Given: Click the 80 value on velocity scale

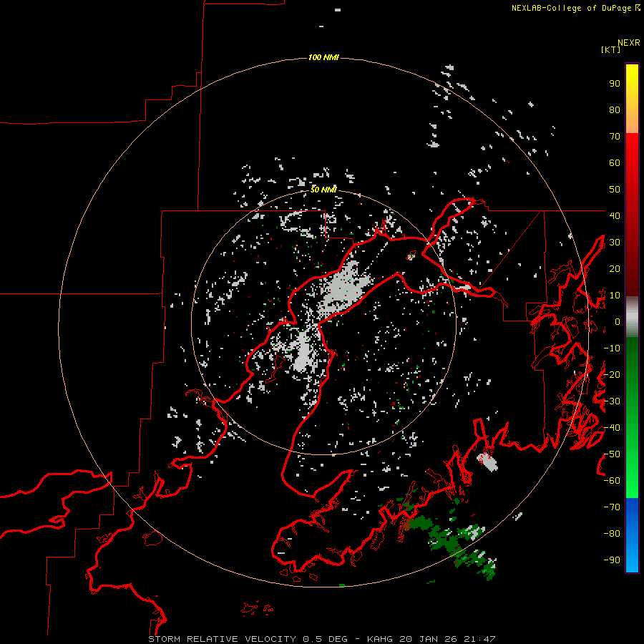Looking at the screenshot, I should (615, 109).
